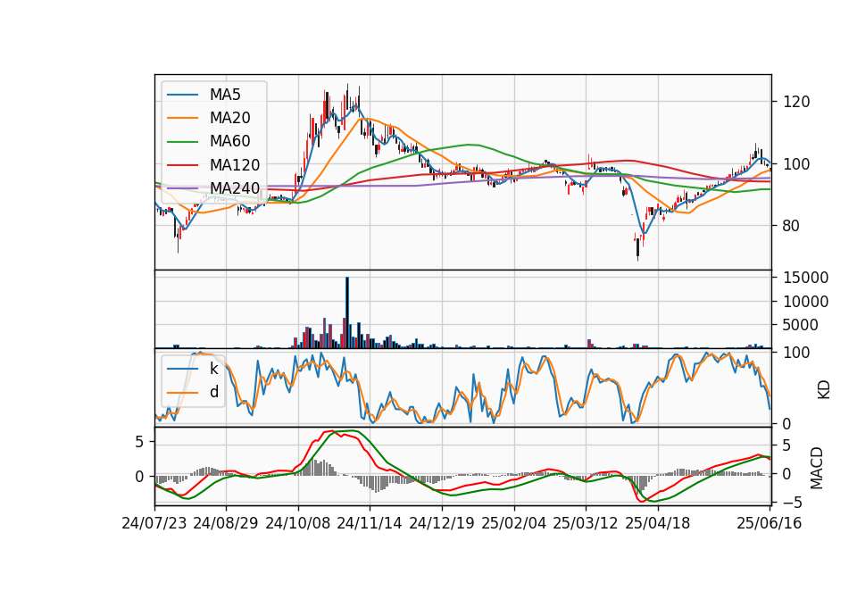Click the MA60 legend label
This screenshot has width=857, height=616.
229,141
